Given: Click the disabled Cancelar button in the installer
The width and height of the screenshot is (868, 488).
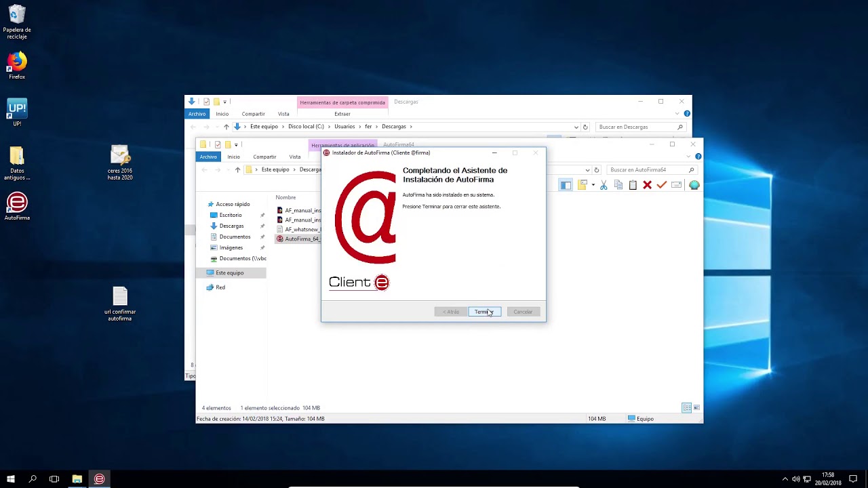Looking at the screenshot, I should (523, 312).
